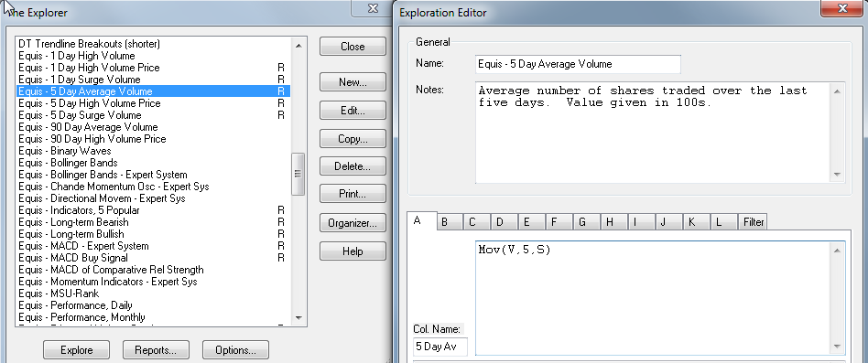The width and height of the screenshot is (868, 363).
Task: Click the Copy... button
Action: point(353,139)
